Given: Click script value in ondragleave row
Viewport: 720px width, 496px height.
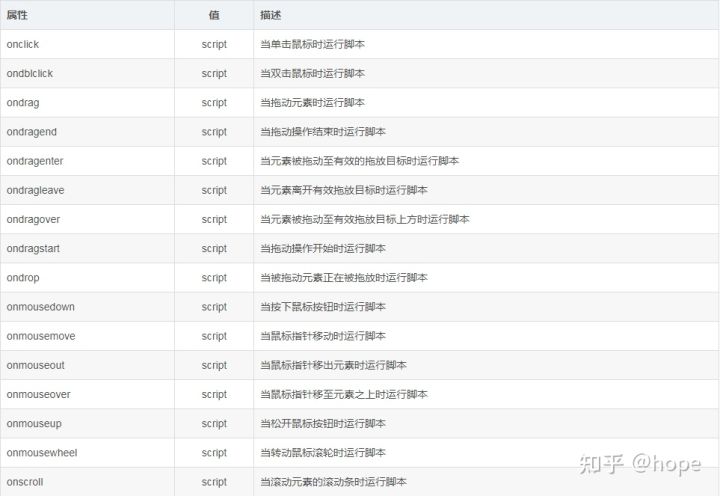Looking at the screenshot, I should [214, 190].
